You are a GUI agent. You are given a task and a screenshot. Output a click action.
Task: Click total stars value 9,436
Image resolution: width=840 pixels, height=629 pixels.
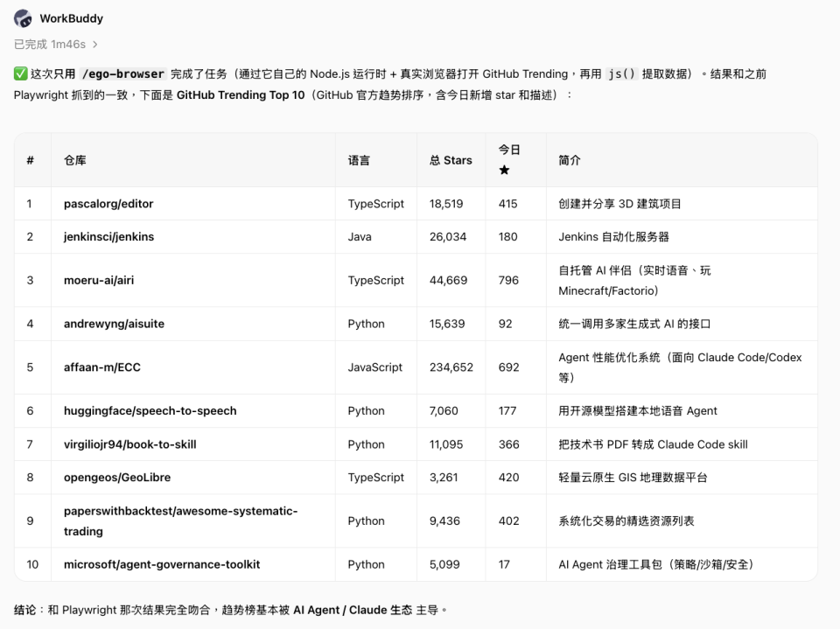(444, 521)
